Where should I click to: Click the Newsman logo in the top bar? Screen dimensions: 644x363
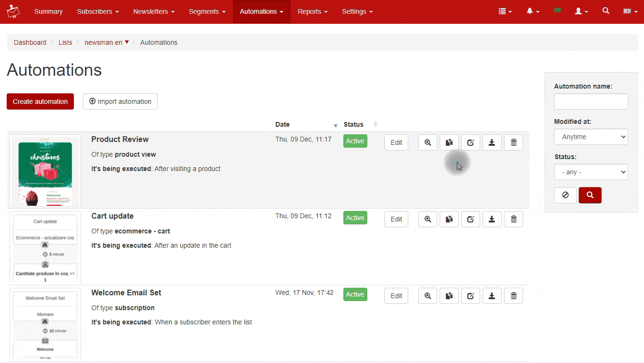pos(13,11)
